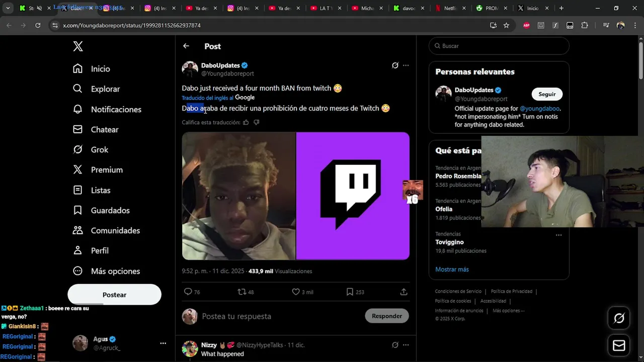Click Grok icon on NizzyHypeTalks reply
This screenshot has height=362, width=644.
tap(395, 345)
